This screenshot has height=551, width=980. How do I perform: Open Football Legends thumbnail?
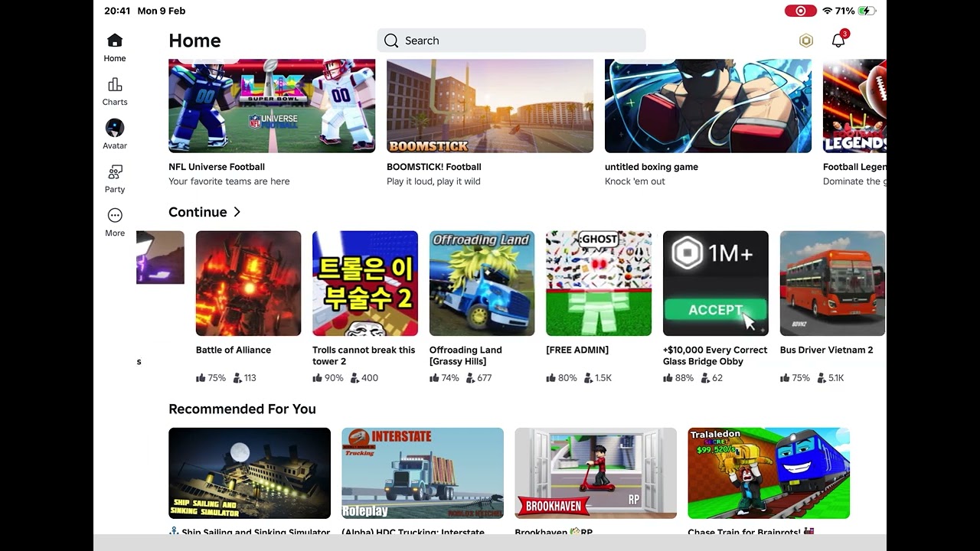click(x=854, y=106)
